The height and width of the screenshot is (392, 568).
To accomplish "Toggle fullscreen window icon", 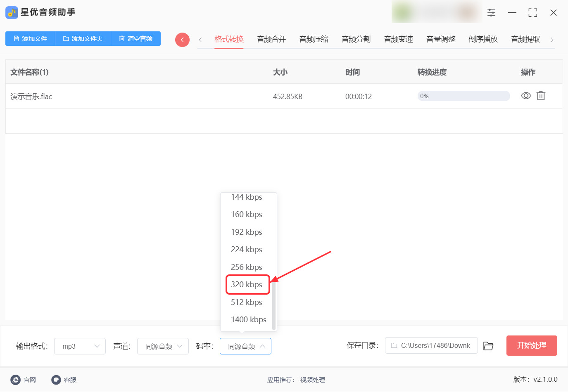I will 533,13.
